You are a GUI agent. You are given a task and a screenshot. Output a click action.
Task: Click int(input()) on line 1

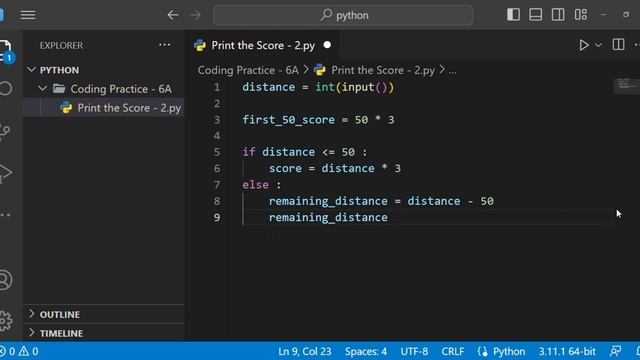point(354,87)
